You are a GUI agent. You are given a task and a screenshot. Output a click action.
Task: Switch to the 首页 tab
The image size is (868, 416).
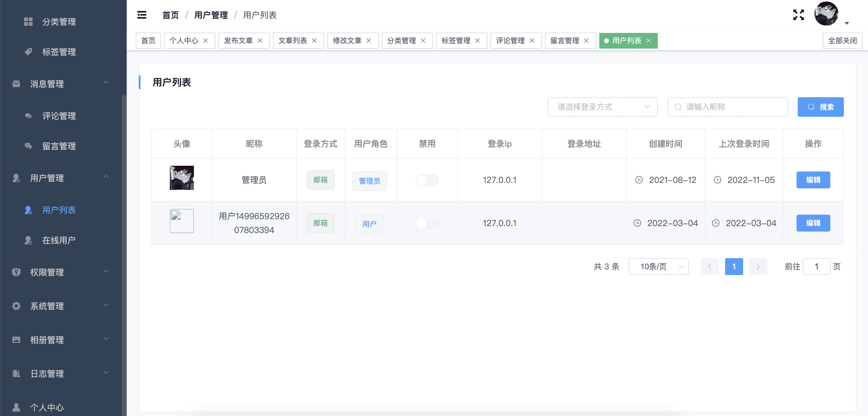148,40
